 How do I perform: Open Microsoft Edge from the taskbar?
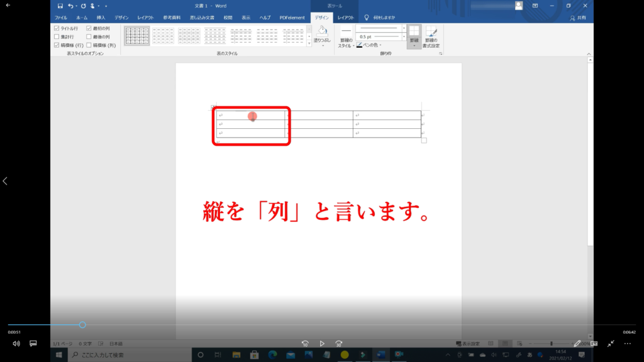272,354
